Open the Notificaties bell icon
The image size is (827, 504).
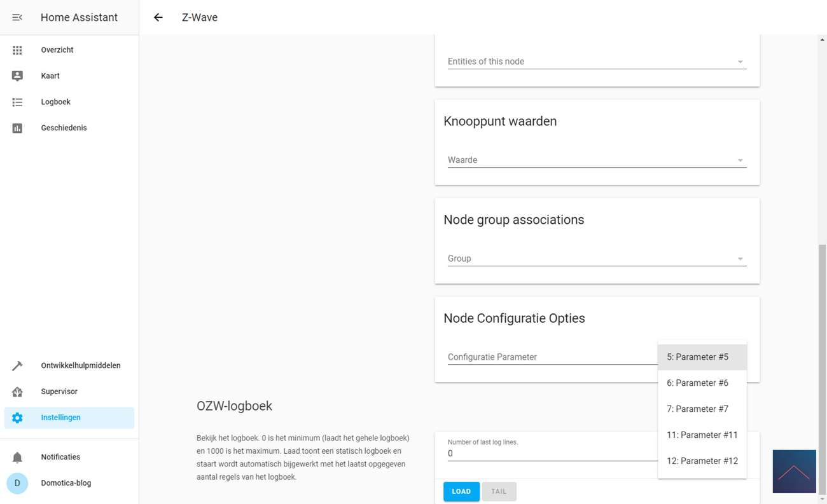click(x=17, y=457)
